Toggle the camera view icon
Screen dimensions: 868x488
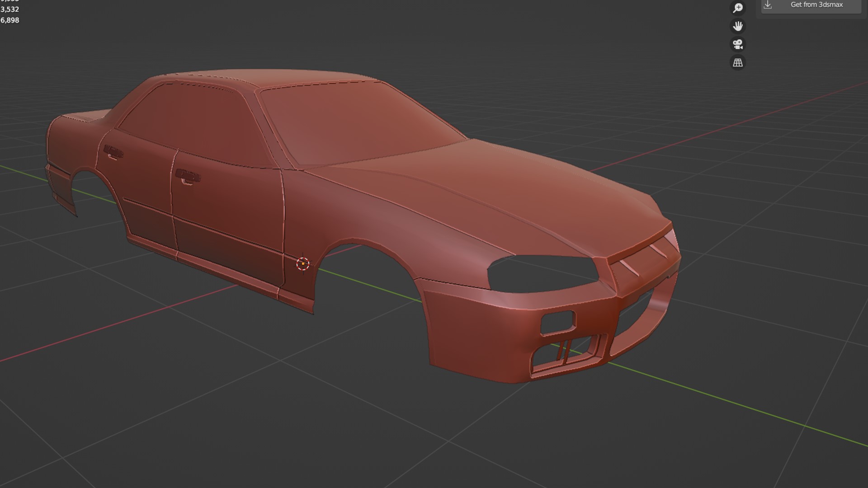coord(738,44)
